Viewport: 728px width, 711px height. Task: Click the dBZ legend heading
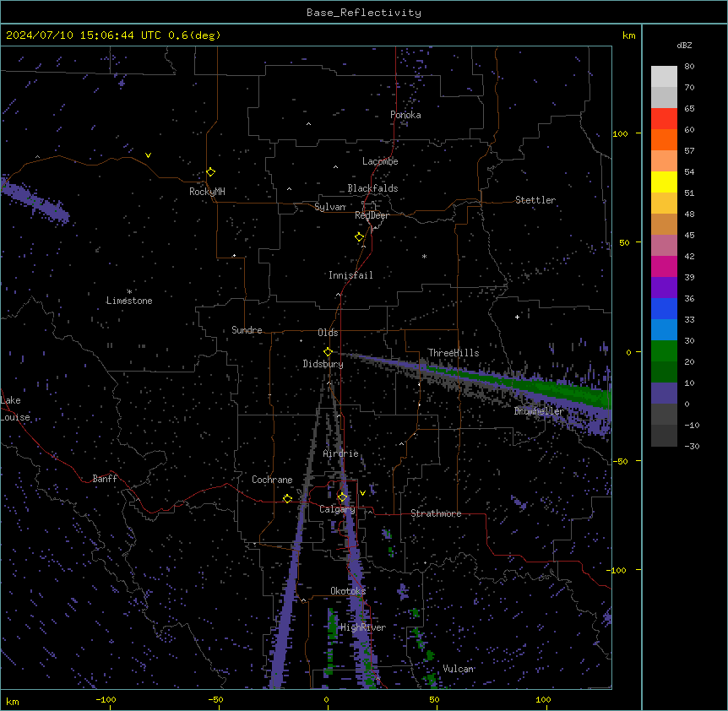(684, 46)
